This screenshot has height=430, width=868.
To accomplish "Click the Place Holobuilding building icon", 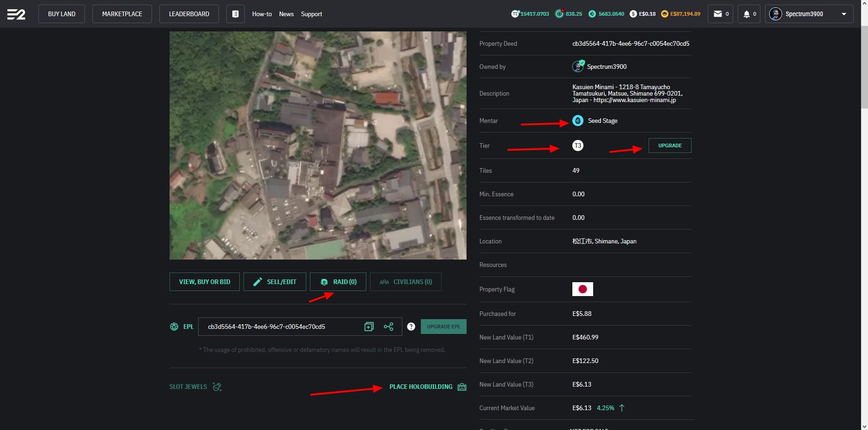I will (461, 387).
